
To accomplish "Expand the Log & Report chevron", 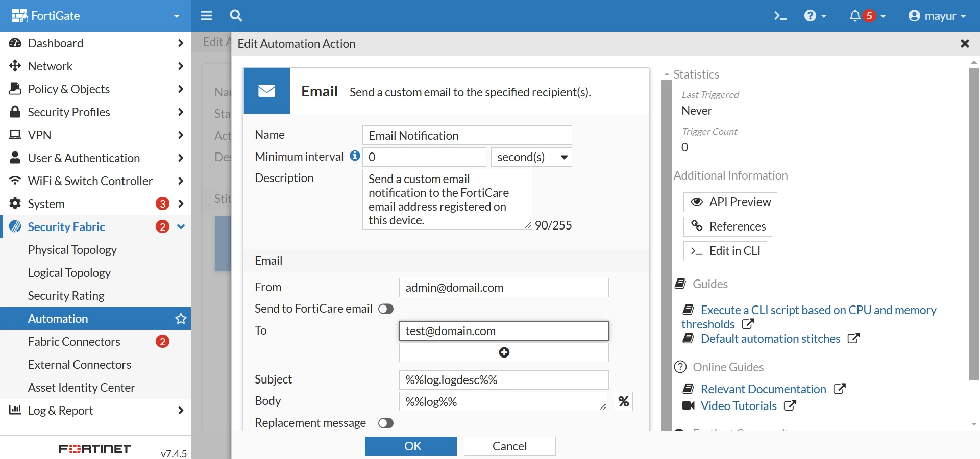I will pos(181,411).
